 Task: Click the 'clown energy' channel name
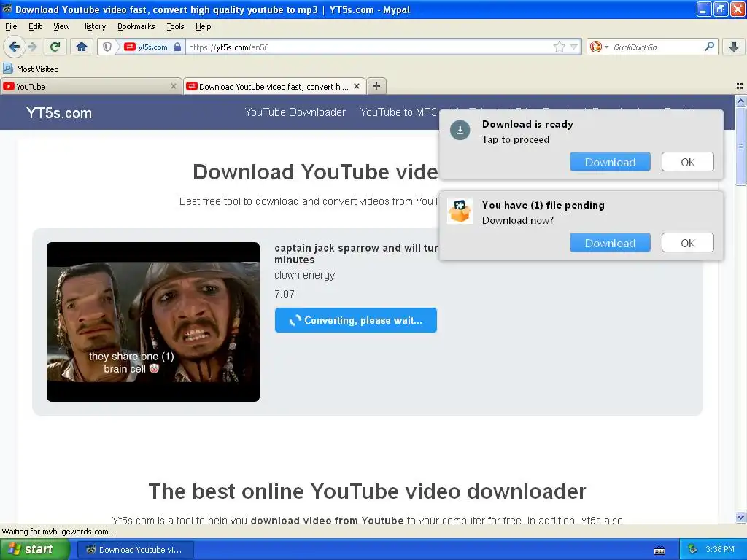pyautogui.click(x=304, y=275)
